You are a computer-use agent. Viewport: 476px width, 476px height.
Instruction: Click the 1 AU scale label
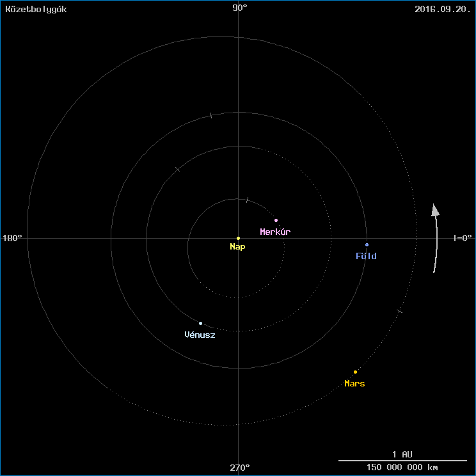(x=402, y=454)
